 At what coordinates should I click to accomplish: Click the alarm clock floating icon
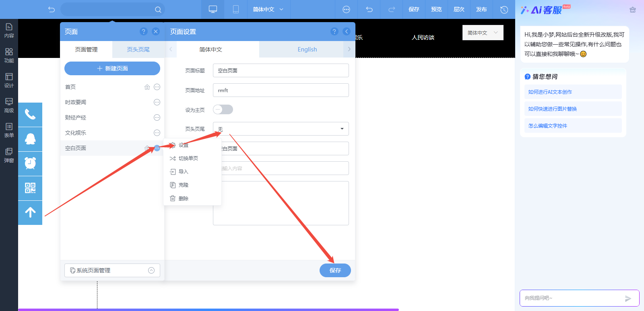point(30,164)
